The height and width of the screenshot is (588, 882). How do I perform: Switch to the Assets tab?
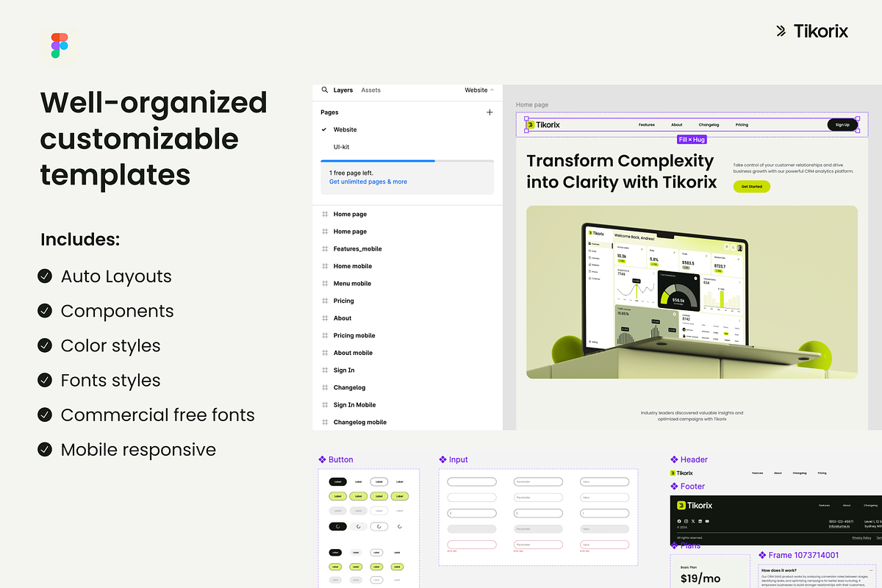pos(371,90)
